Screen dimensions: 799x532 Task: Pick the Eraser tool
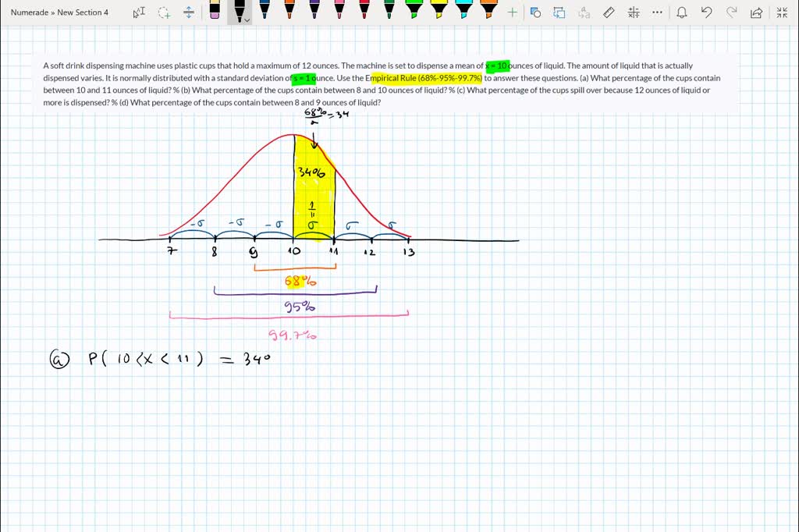(215, 11)
